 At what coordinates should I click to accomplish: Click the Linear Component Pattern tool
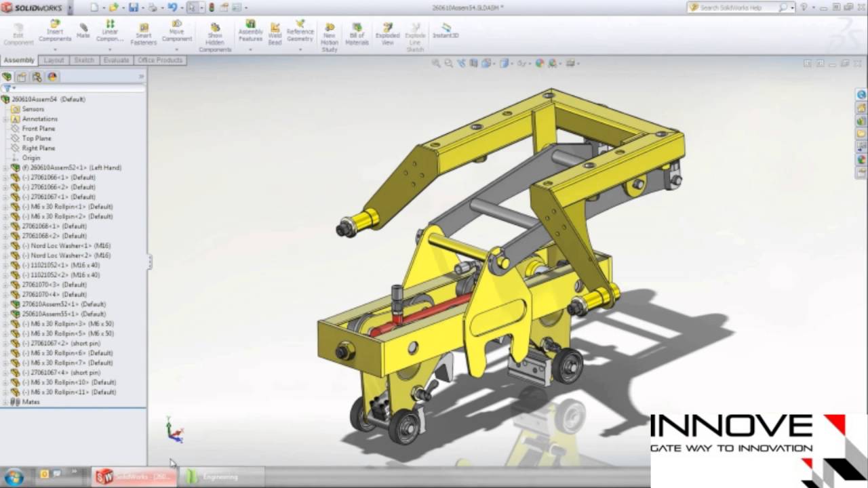[x=110, y=31]
